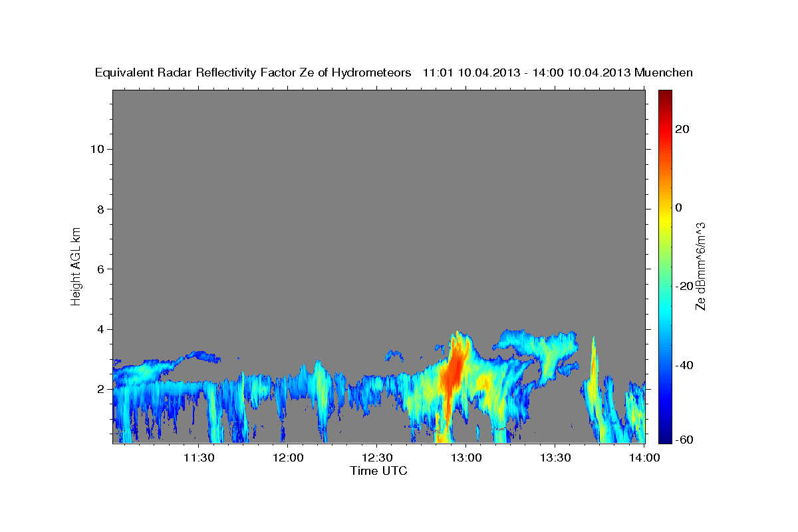Click the '12:00' time tick label
The image size is (798, 532).
[287, 458]
